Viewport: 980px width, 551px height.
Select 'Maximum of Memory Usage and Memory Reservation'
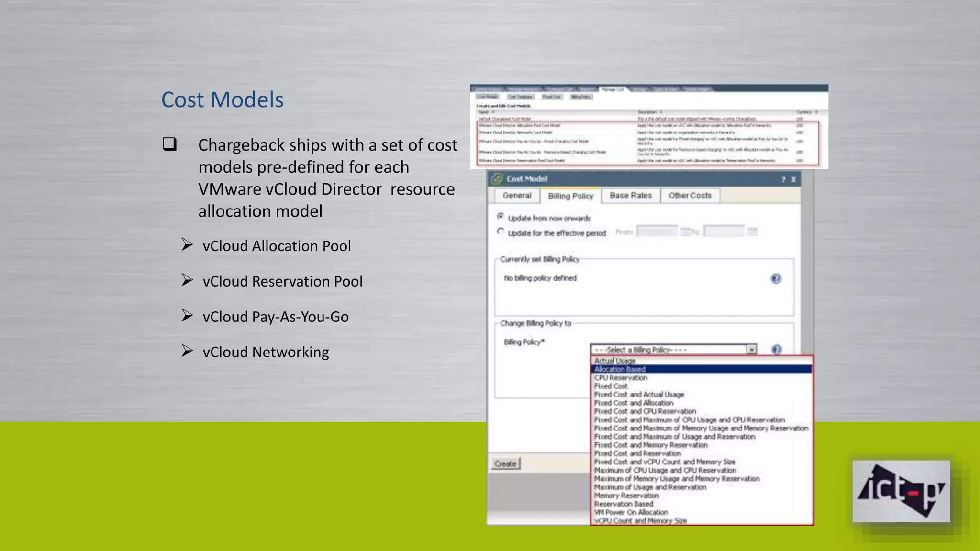[x=702, y=479]
